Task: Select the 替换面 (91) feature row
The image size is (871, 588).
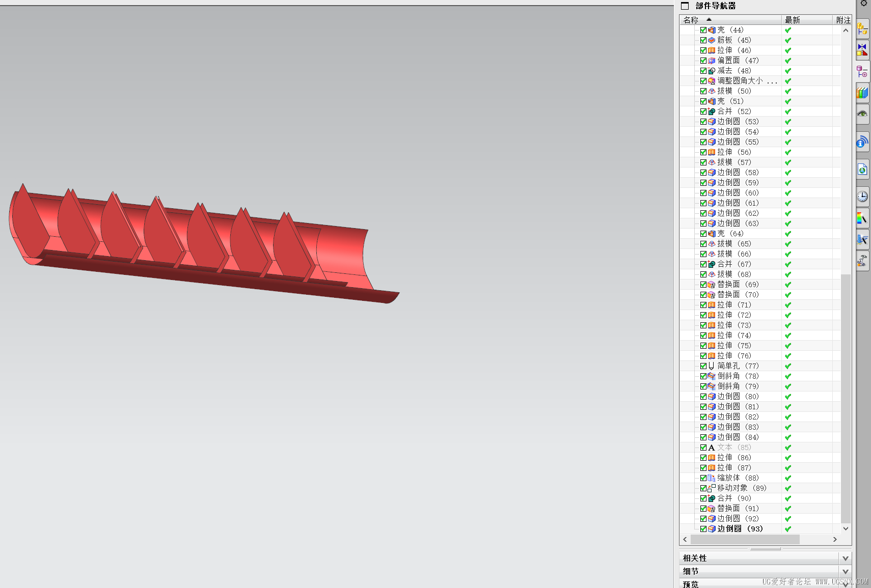Action: (x=760, y=509)
